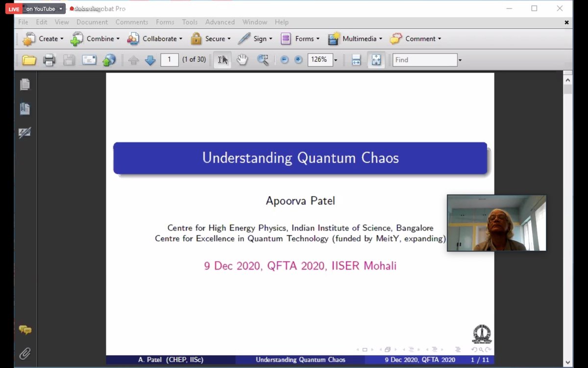This screenshot has width=588, height=368.
Task: Open the Comments menu
Action: point(132,22)
